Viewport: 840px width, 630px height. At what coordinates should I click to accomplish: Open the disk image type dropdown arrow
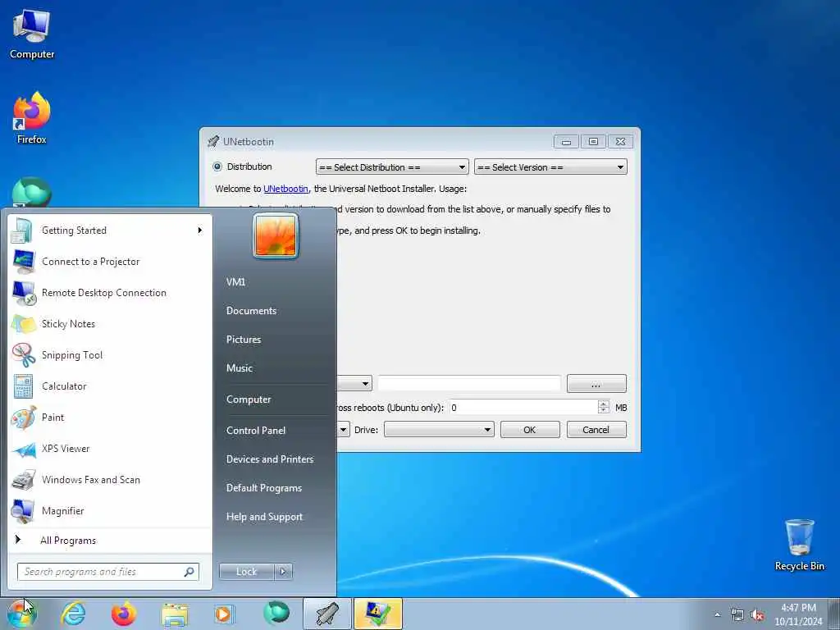(365, 384)
